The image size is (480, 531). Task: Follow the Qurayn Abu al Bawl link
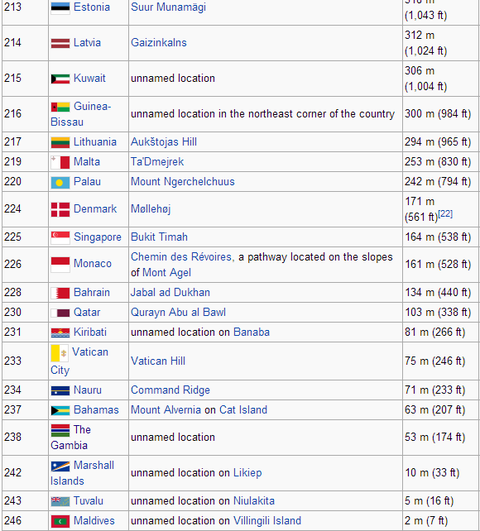coord(179,313)
